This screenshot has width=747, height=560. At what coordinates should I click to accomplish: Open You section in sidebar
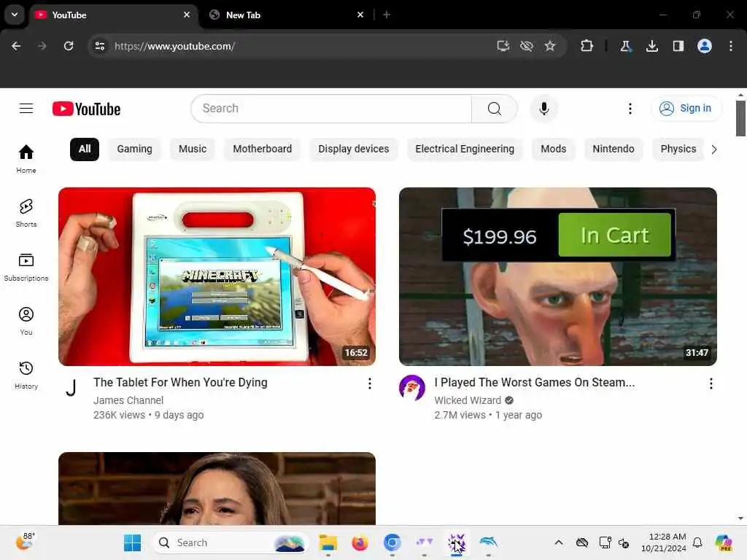pyautogui.click(x=26, y=321)
